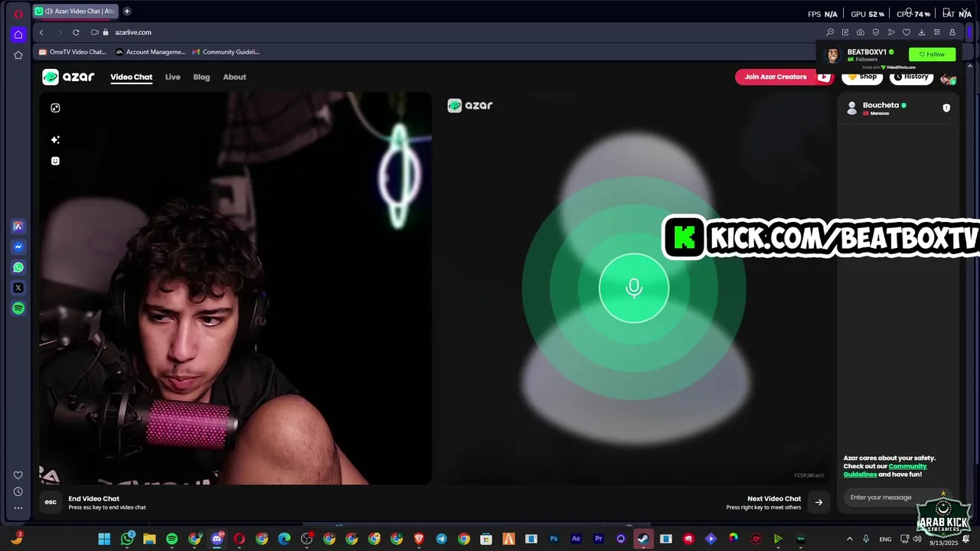The image size is (980, 551).
Task: Open Boucheta's profile name
Action: 880,105
